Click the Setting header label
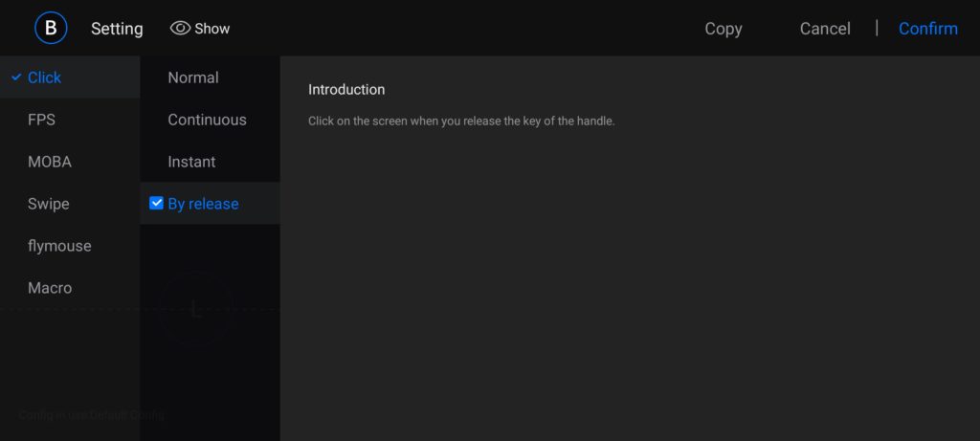Viewport: 980px width, 441px height. (117, 29)
